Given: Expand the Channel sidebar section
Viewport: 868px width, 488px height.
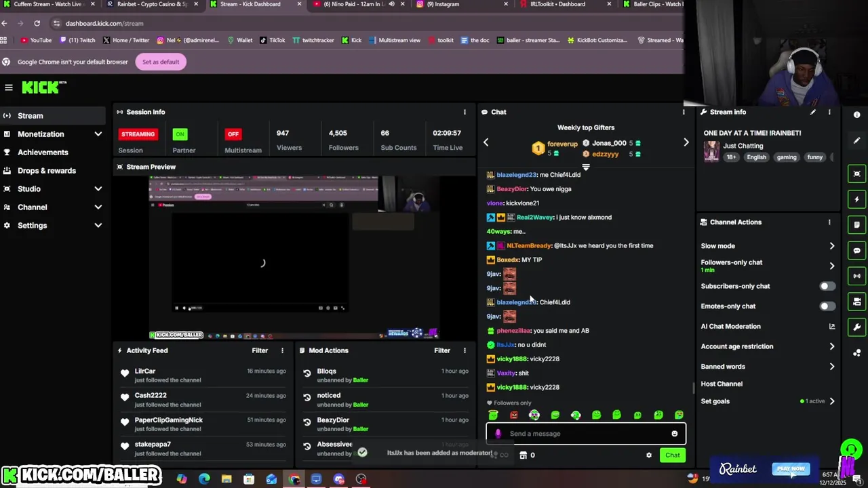Looking at the screenshot, I should pyautogui.click(x=98, y=207).
